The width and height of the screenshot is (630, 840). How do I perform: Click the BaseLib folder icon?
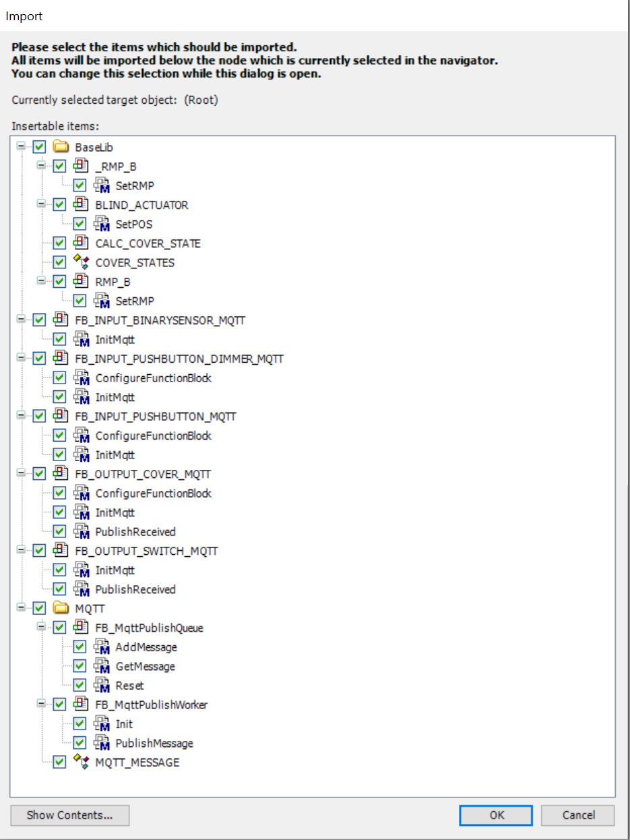[x=61, y=147]
